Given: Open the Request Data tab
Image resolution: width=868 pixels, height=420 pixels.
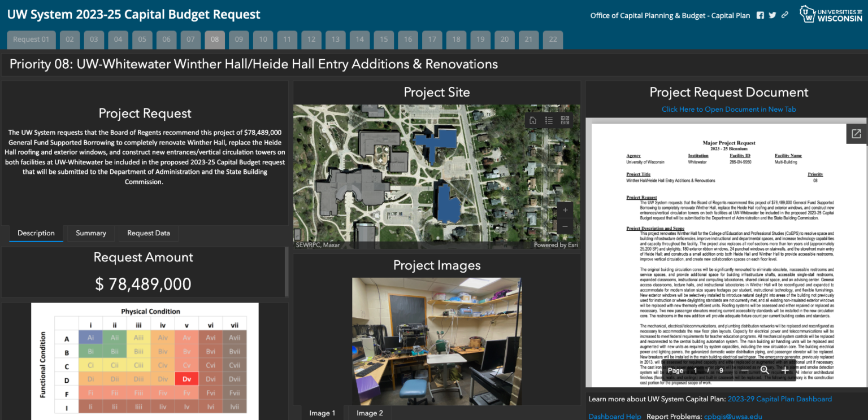Looking at the screenshot, I should [149, 233].
